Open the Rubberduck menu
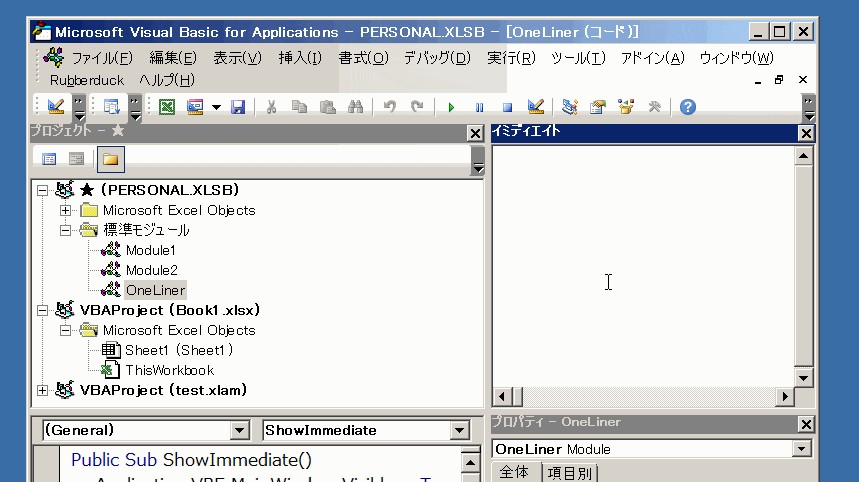 click(87, 80)
